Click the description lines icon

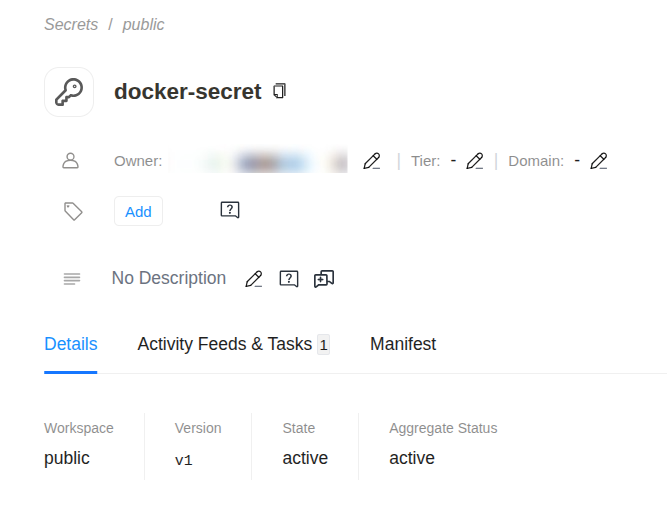click(72, 279)
